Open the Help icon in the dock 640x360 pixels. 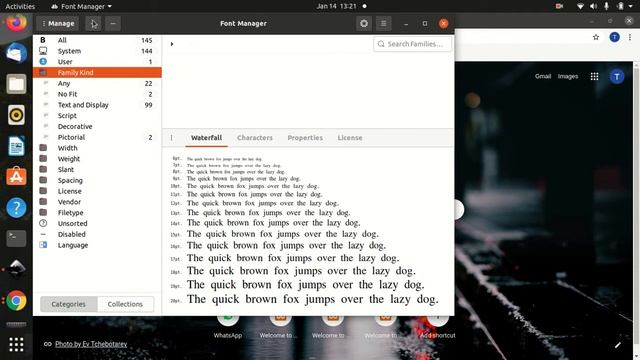[x=16, y=208]
